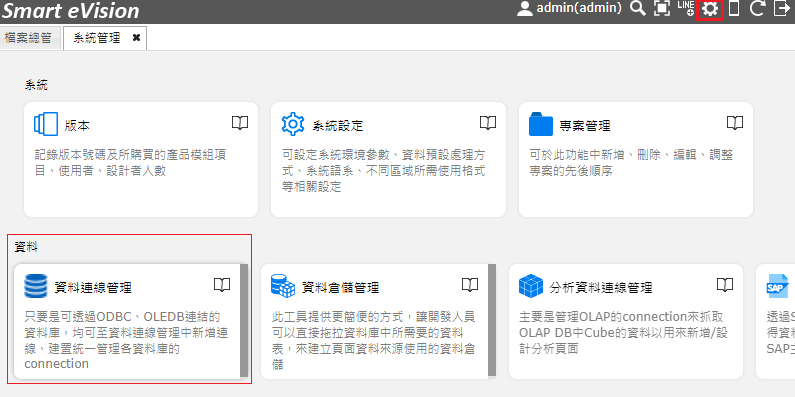Viewport: 795px width, 397px height.
Task: Open manual book icon on 分析資料連線管理 card
Action: [725, 285]
